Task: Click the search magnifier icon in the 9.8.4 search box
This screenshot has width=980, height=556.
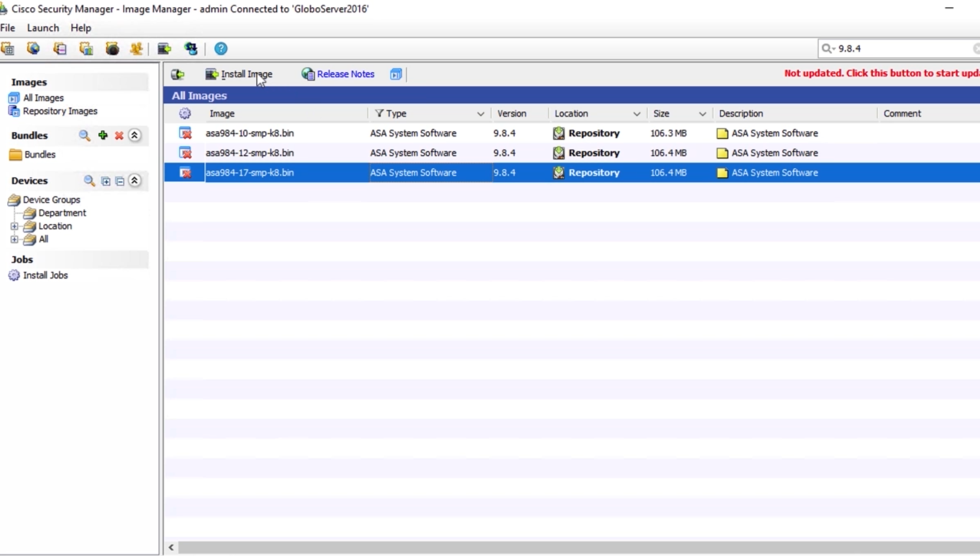Action: 827,48
